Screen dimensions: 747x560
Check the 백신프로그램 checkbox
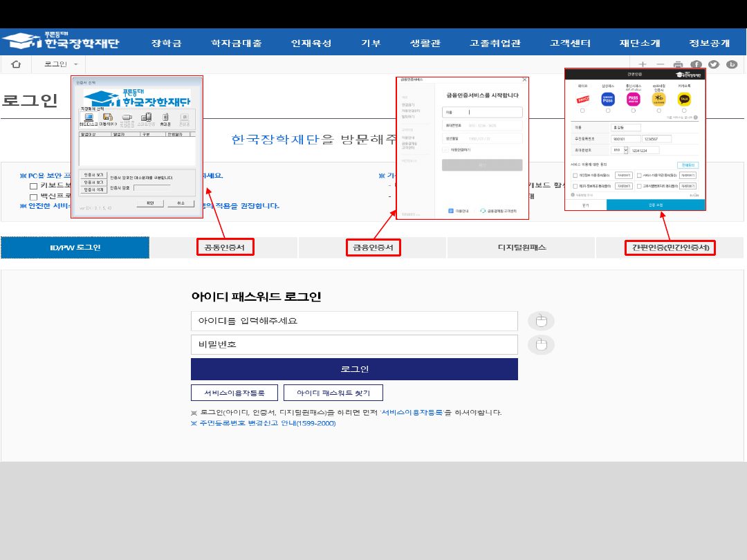click(33, 196)
